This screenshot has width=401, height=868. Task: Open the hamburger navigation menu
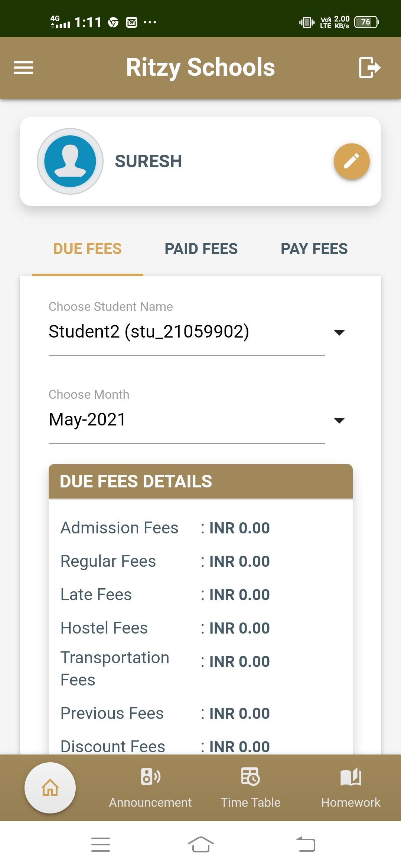(x=23, y=68)
